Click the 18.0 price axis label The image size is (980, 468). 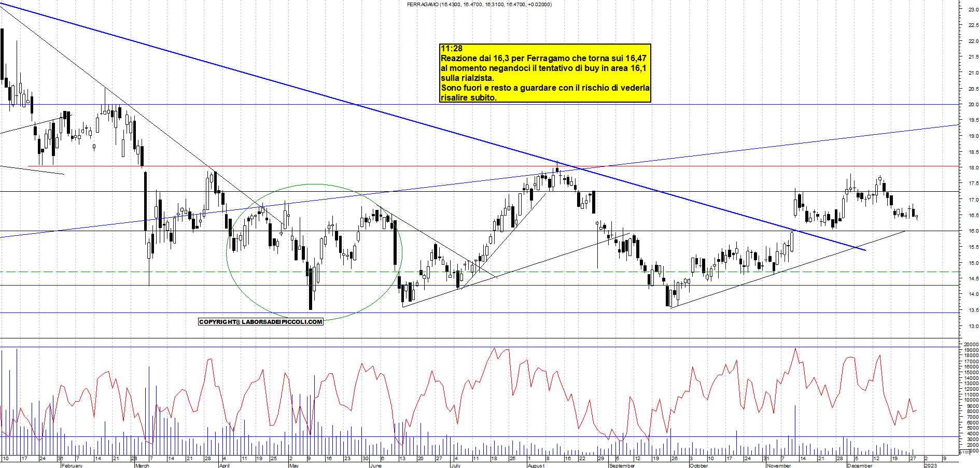pyautogui.click(x=973, y=167)
